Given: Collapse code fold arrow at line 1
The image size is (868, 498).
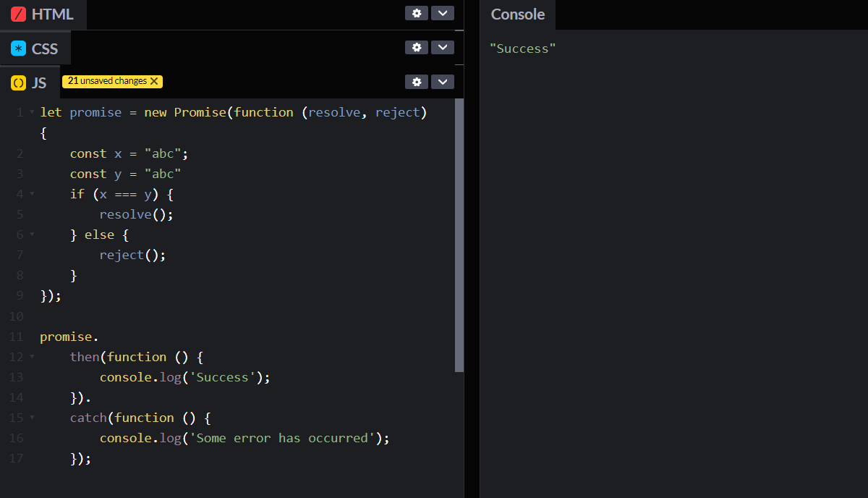Looking at the screenshot, I should click(x=32, y=112).
